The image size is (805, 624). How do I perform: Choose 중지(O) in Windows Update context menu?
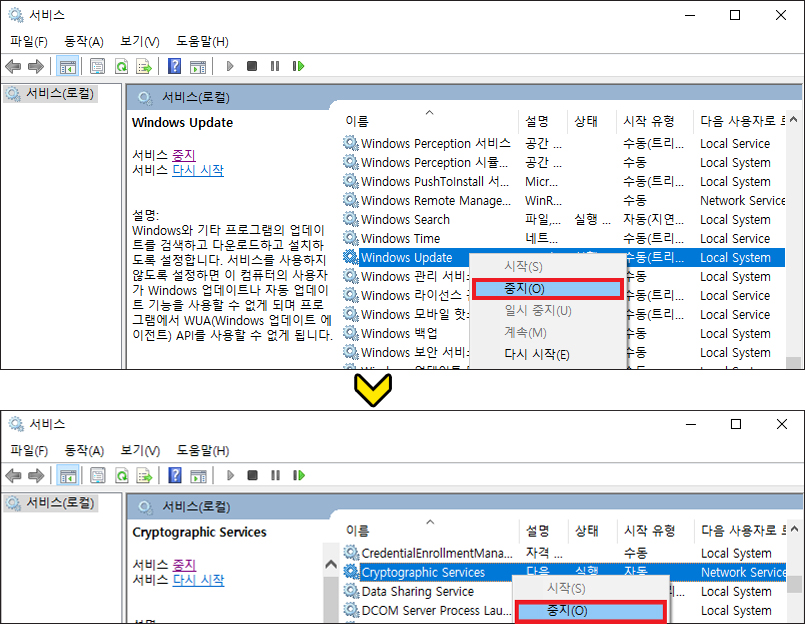coord(547,289)
